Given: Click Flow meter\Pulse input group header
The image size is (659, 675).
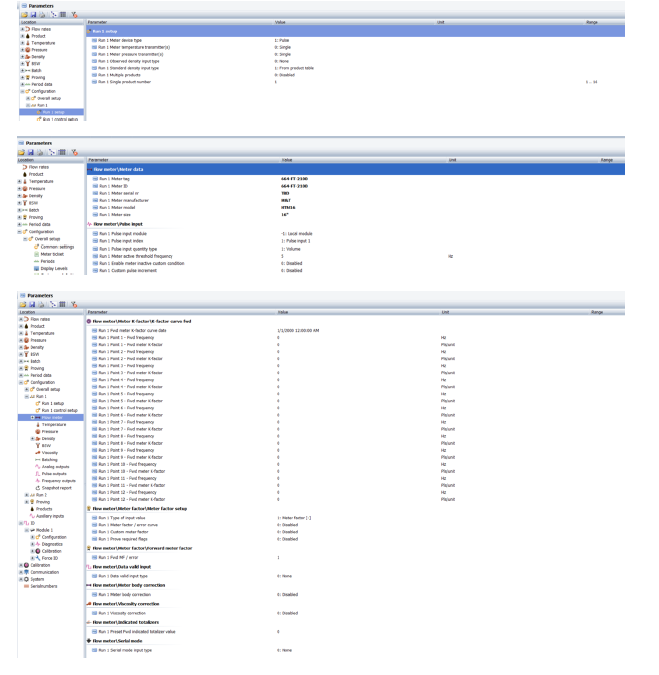Looking at the screenshot, I should pyautogui.click(x=118, y=224).
